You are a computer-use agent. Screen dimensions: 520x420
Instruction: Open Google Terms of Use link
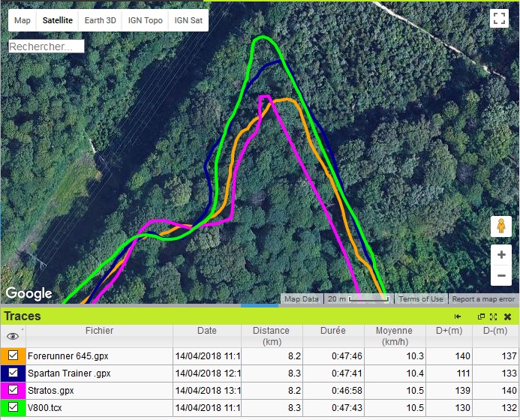420,299
